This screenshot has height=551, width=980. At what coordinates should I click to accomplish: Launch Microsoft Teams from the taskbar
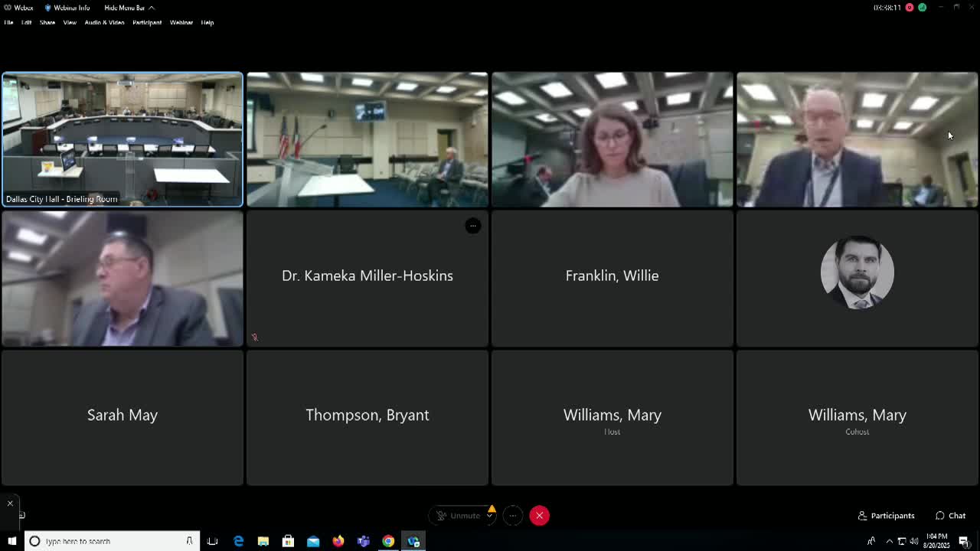pyautogui.click(x=363, y=541)
